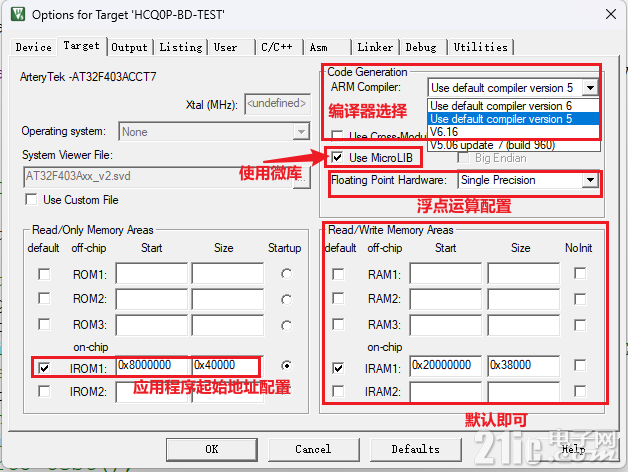Open the Operating system dropdown
The image size is (628, 472).
click(301, 131)
